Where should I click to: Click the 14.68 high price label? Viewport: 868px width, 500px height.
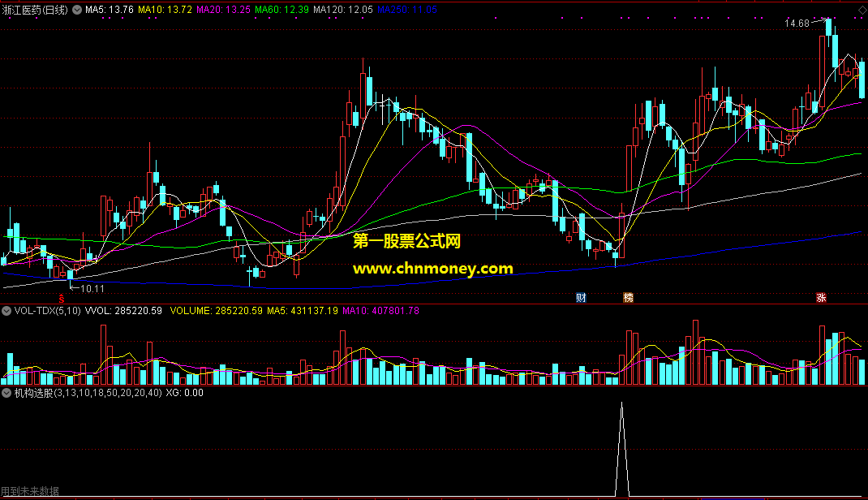[797, 24]
